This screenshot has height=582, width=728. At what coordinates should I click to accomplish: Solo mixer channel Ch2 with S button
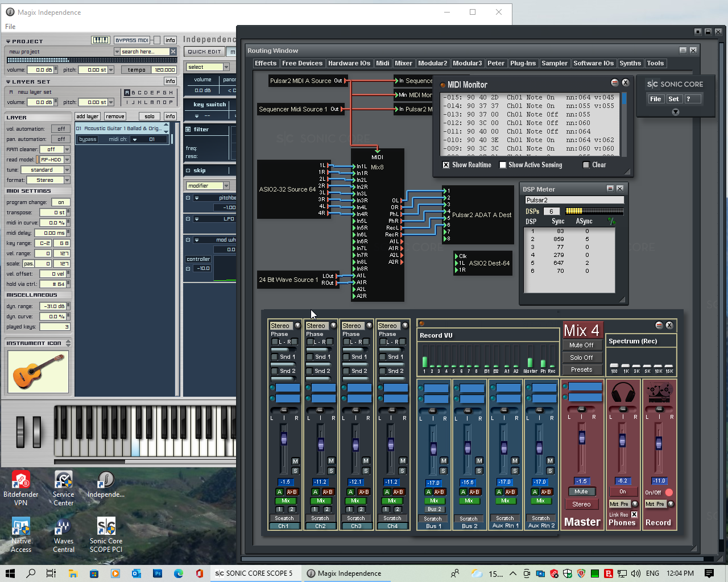pos(331,471)
